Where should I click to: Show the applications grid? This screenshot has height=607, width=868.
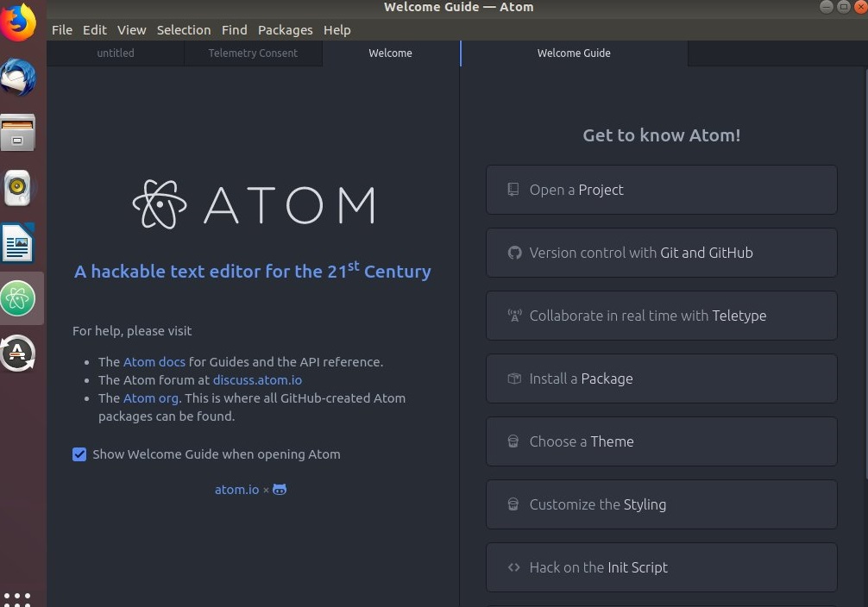click(17, 597)
